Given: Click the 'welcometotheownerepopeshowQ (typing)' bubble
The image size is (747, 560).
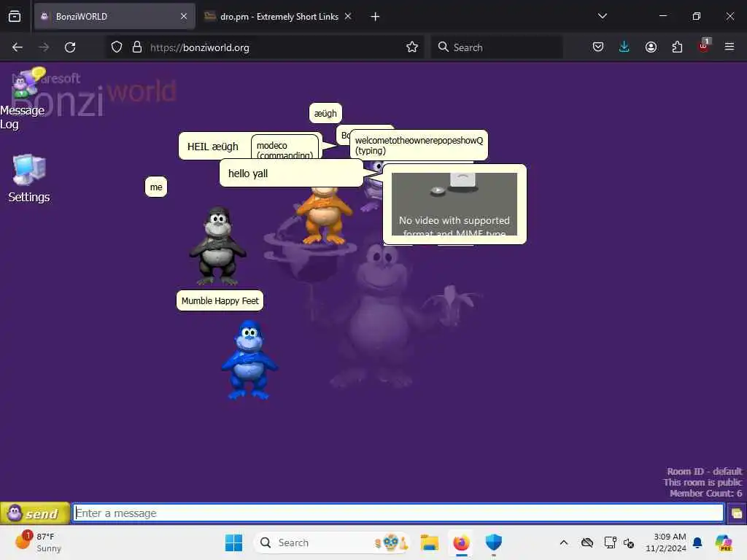Looking at the screenshot, I should click(419, 145).
